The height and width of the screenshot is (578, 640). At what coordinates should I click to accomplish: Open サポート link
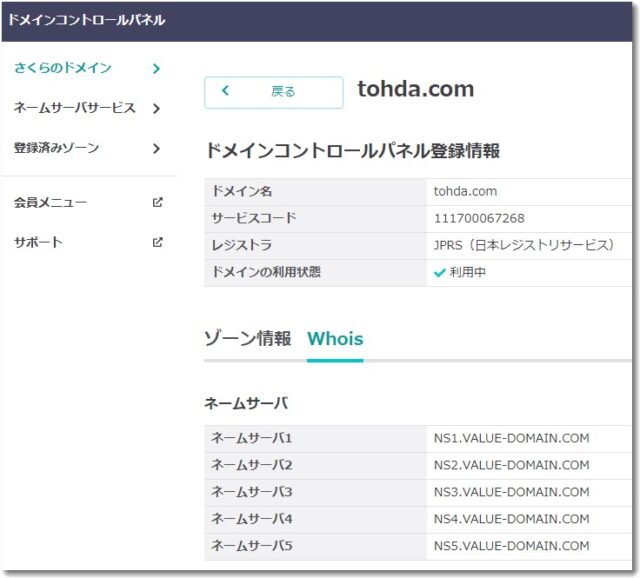tap(38, 242)
